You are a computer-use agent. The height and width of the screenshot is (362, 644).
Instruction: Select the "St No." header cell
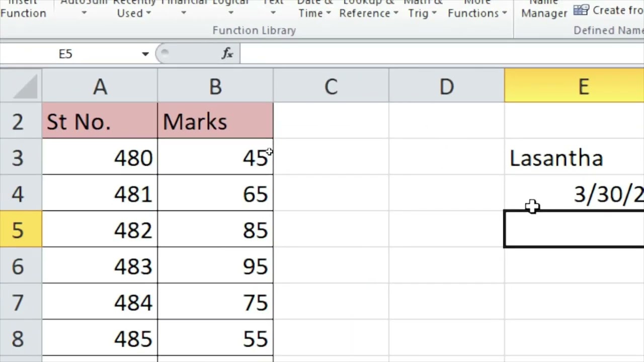[x=100, y=121]
